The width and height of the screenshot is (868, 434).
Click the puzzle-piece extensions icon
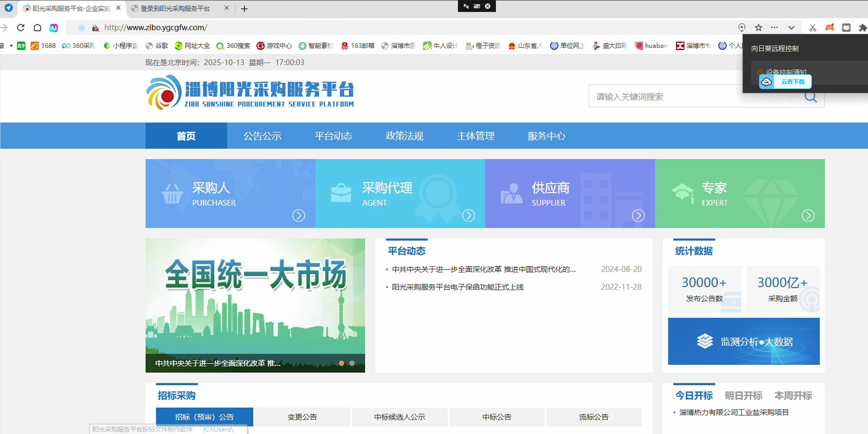(x=863, y=28)
